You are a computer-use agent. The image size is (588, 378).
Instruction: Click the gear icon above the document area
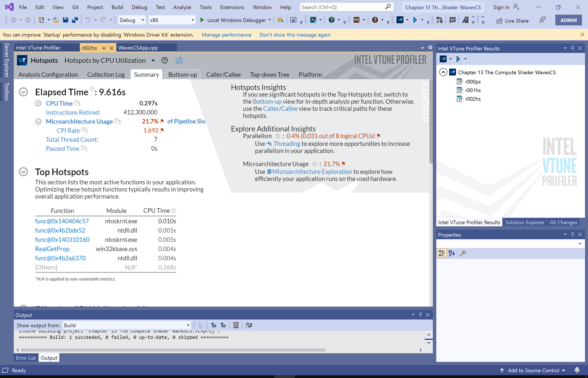[x=430, y=47]
